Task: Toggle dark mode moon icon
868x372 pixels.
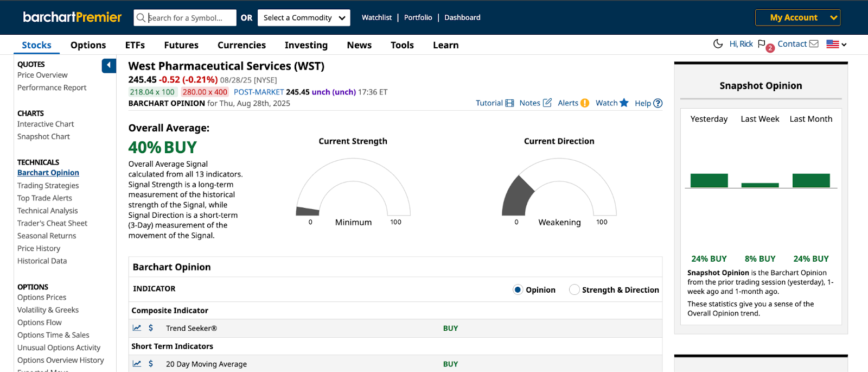Action: [718, 44]
